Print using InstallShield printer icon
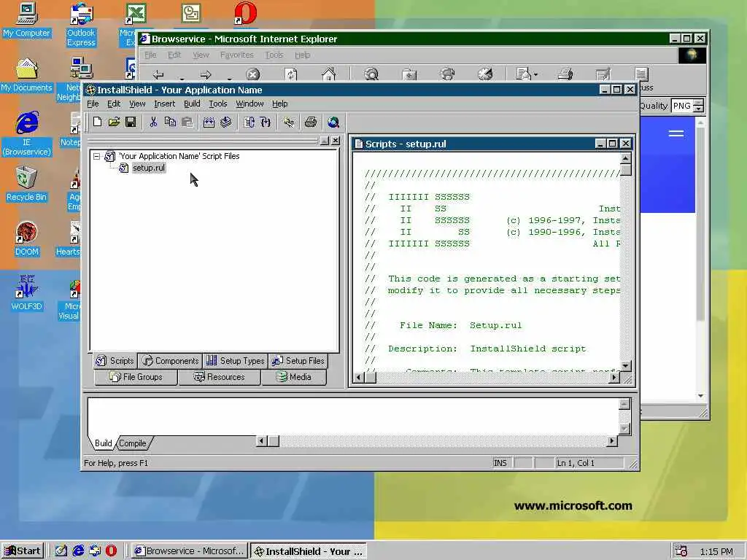The width and height of the screenshot is (747, 560). tap(311, 122)
